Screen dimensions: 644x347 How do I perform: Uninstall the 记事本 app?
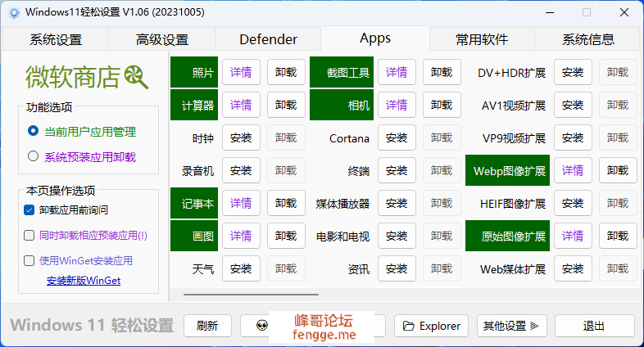[286, 203]
